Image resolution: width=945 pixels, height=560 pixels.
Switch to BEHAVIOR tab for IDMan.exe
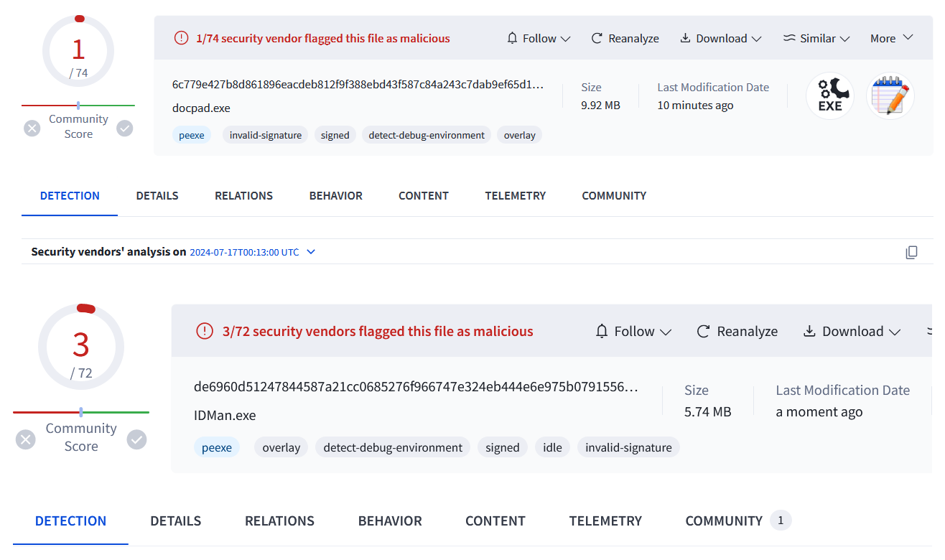click(390, 521)
